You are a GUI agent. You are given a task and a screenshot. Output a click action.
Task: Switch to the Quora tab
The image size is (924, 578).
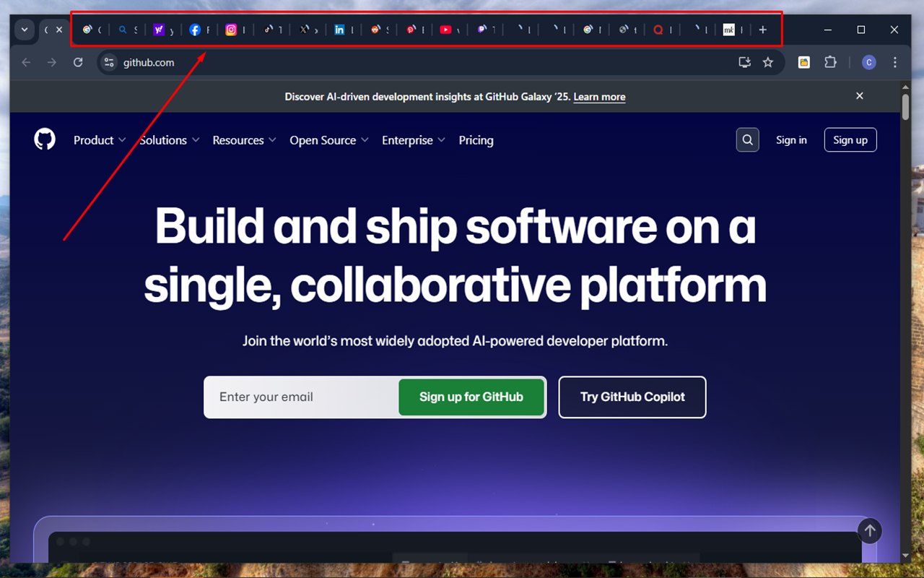pyautogui.click(x=663, y=30)
